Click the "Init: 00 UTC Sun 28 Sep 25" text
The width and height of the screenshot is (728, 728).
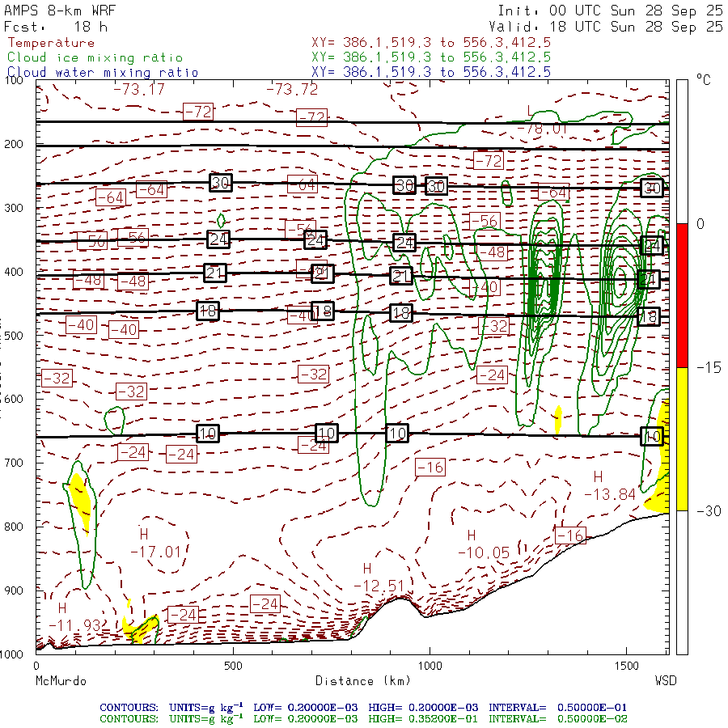coord(610,11)
